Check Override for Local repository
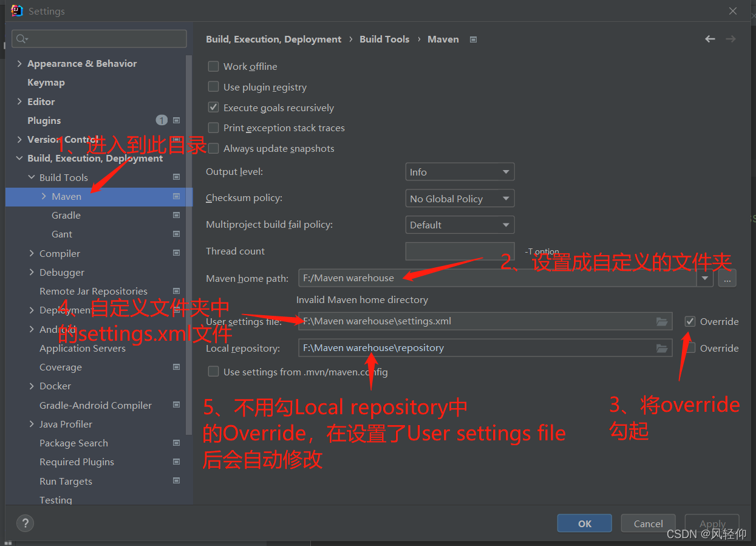 click(x=690, y=348)
